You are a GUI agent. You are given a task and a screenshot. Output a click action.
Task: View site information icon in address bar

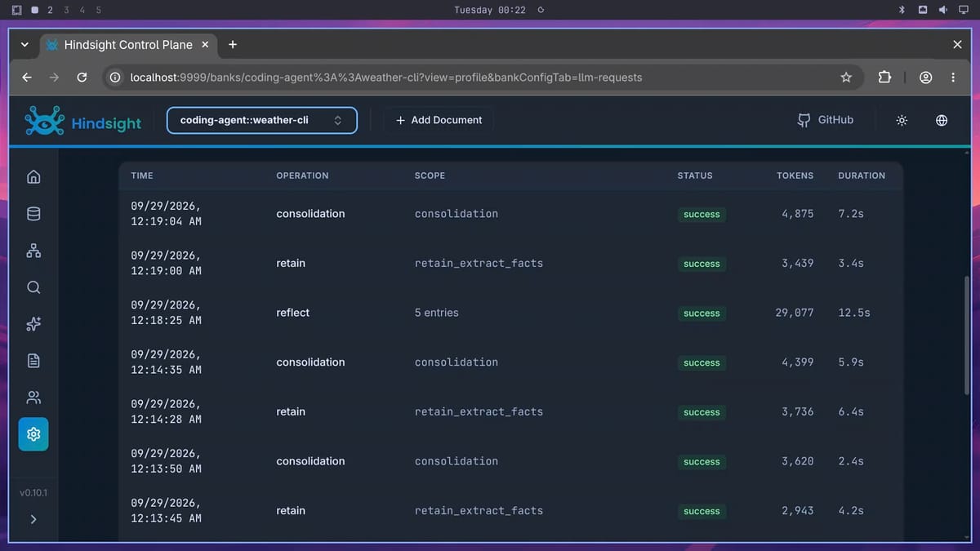click(x=115, y=78)
